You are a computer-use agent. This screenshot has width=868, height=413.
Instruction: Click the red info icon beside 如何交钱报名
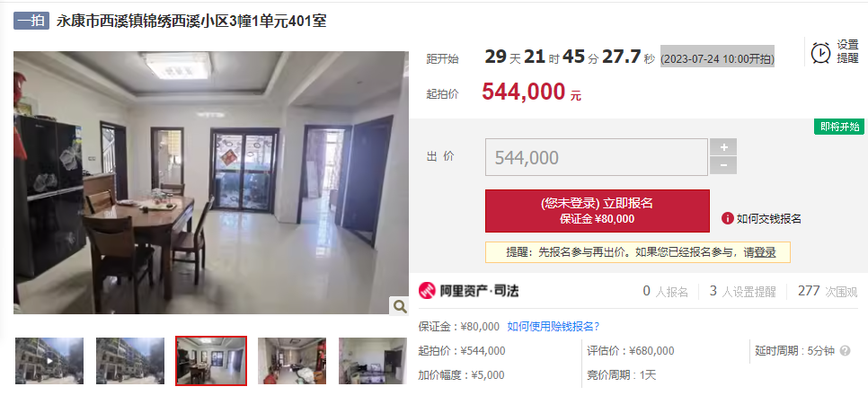(728, 218)
